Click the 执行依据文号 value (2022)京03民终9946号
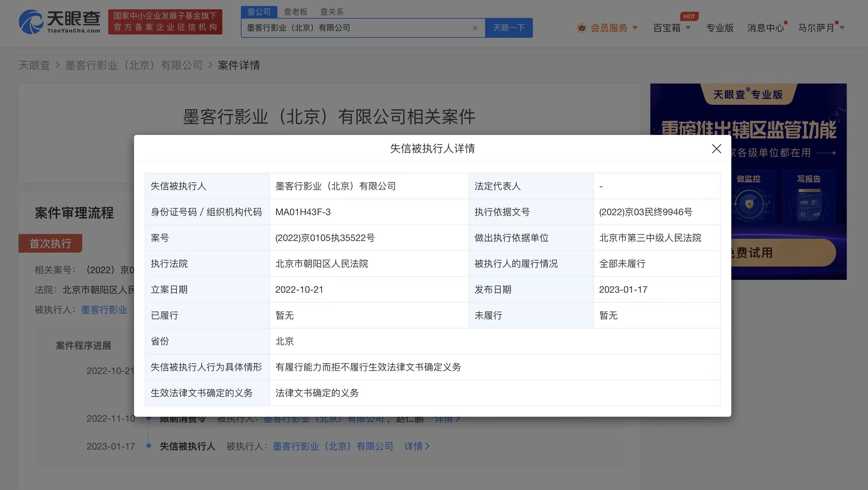 (x=646, y=212)
